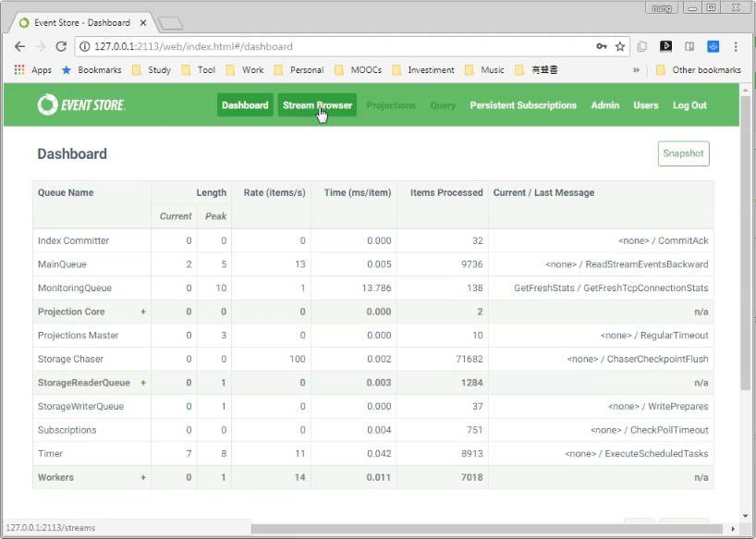Open the Chrome three-dot menu
The image size is (756, 539).
pyautogui.click(x=736, y=47)
